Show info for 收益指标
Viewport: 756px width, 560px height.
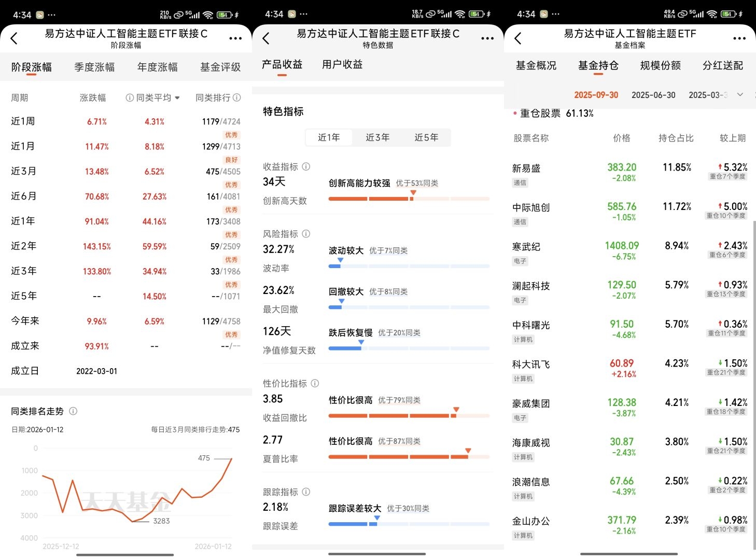tap(306, 166)
